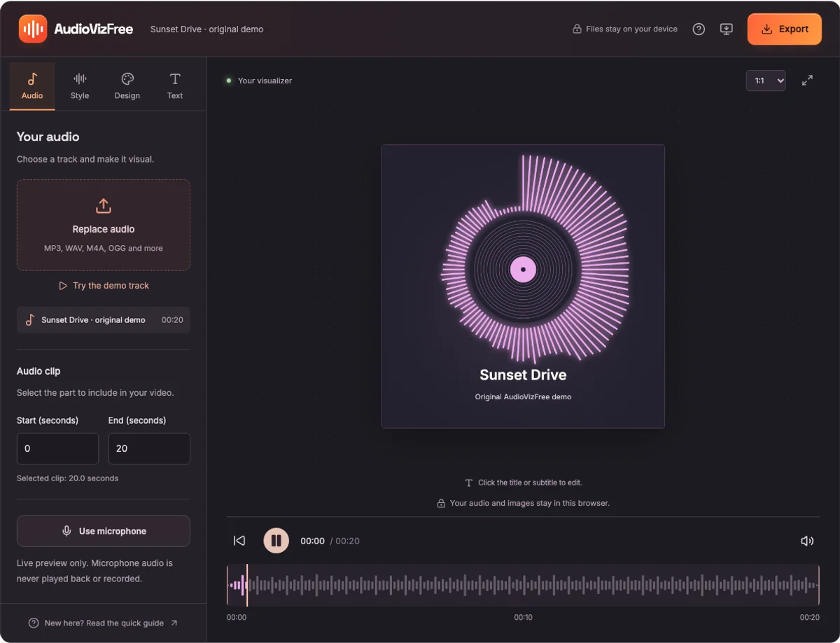Open the help question mark icon
Image resolution: width=840 pixels, height=643 pixels.
699,29
